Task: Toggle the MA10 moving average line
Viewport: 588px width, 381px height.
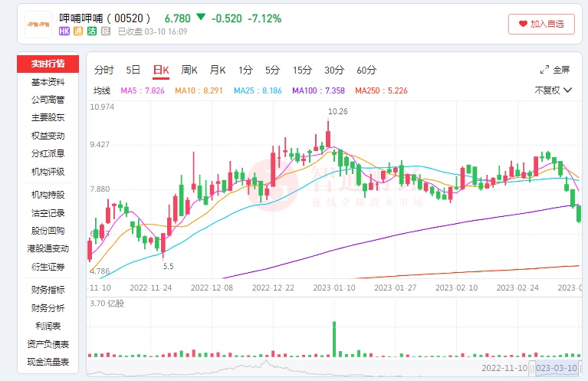Action: click(199, 90)
